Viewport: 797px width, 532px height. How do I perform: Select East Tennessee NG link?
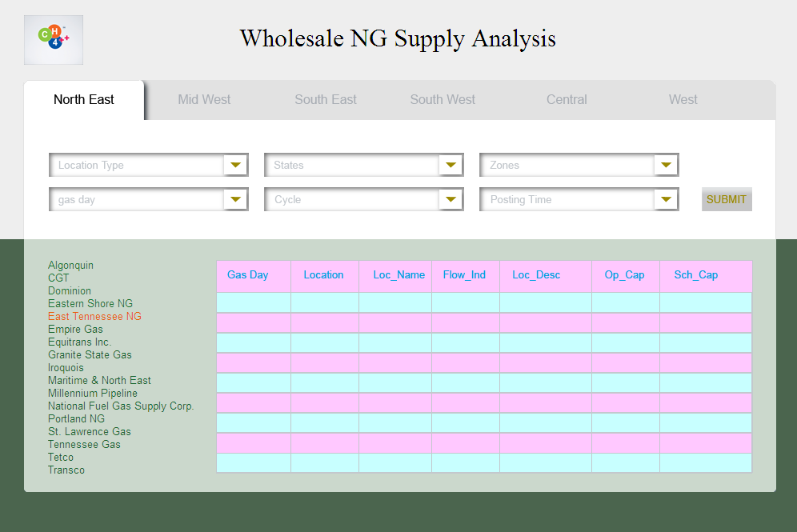pos(94,316)
